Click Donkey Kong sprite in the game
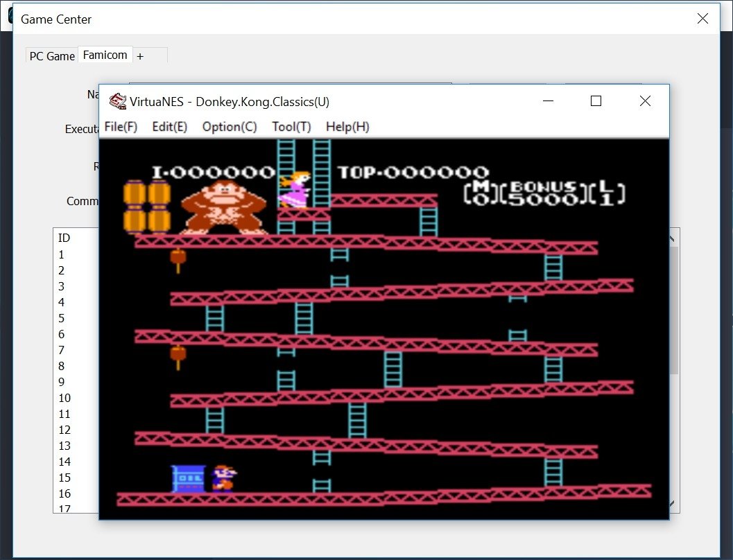 tap(223, 207)
